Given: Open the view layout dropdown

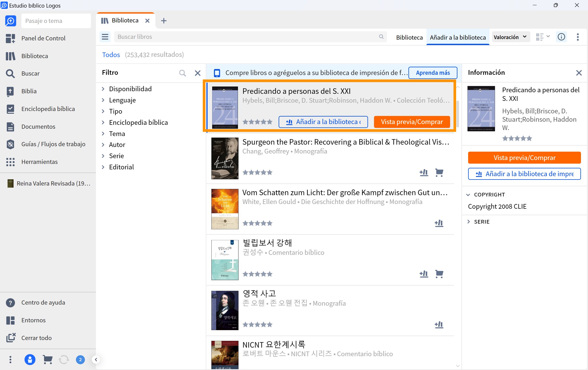Looking at the screenshot, I should tap(543, 37).
